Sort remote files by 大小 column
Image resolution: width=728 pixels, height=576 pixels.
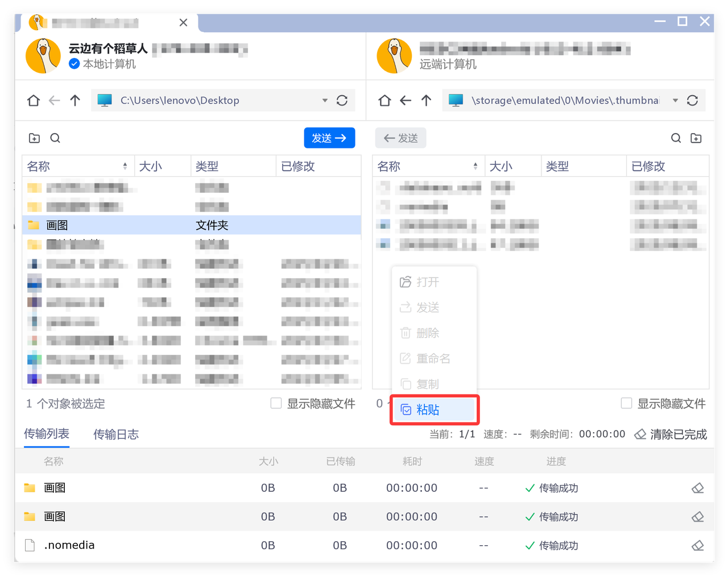pos(513,166)
